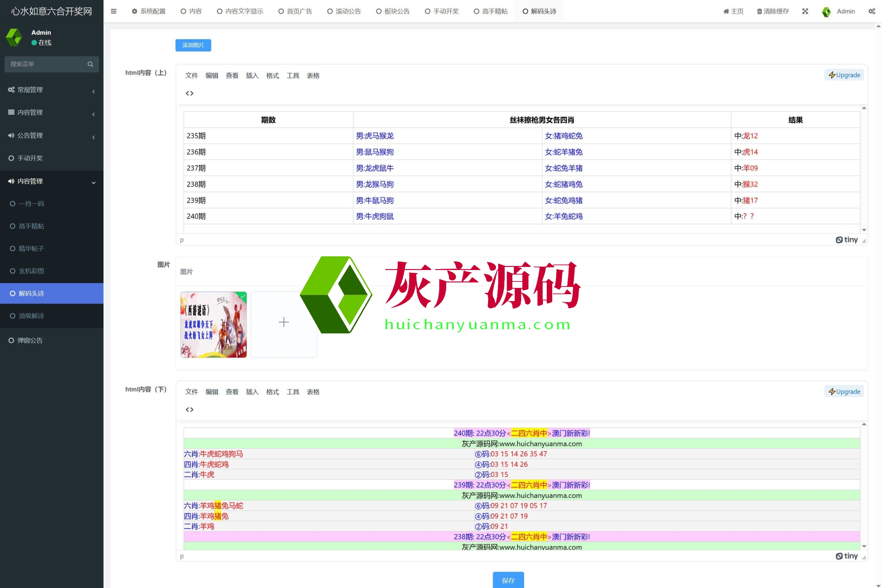The image size is (882, 588).
Task: Switch to the 手动开奖 top tab
Action: click(442, 11)
